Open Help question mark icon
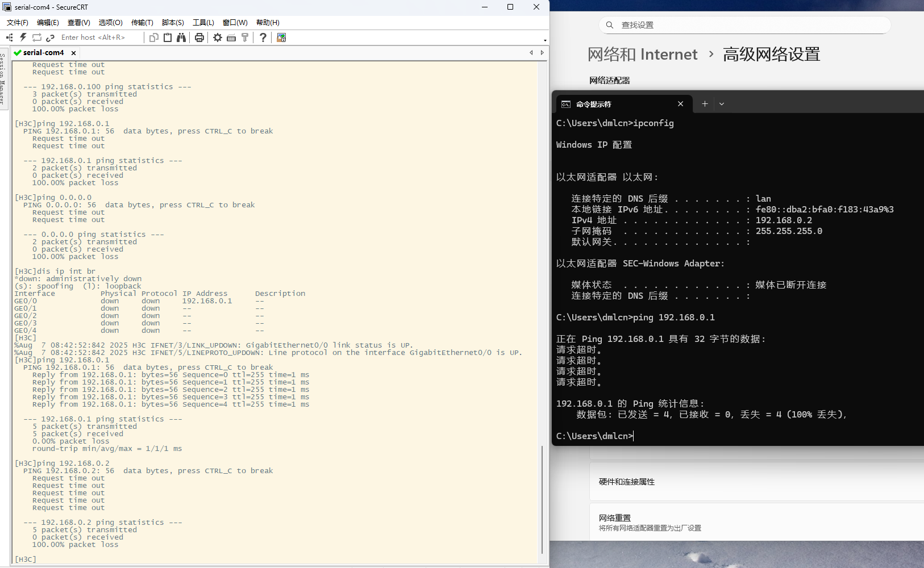The height and width of the screenshot is (568, 924). 263,37
